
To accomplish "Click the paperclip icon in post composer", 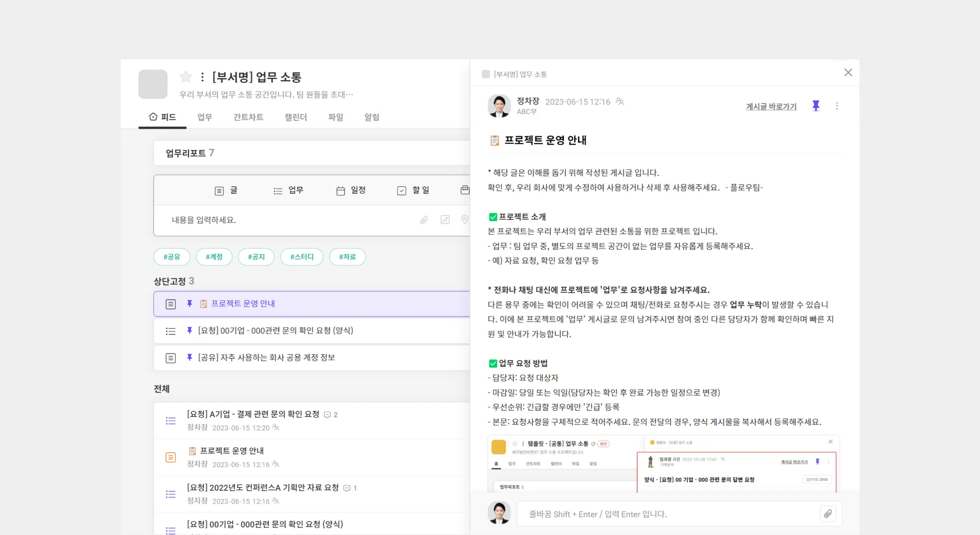I will (x=424, y=220).
